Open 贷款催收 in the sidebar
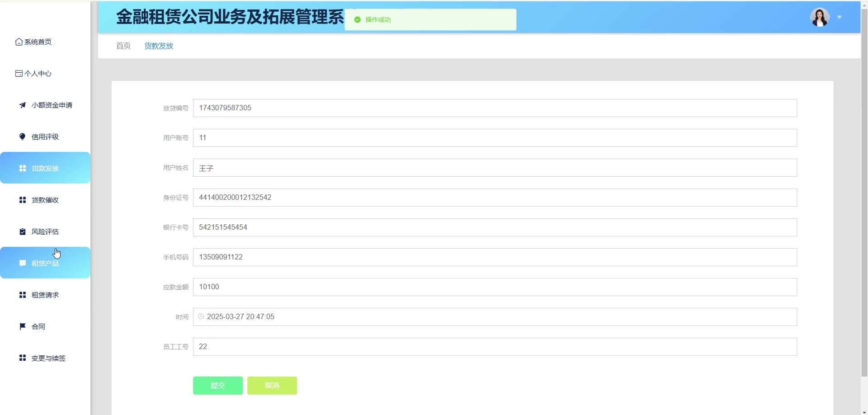 pos(45,200)
